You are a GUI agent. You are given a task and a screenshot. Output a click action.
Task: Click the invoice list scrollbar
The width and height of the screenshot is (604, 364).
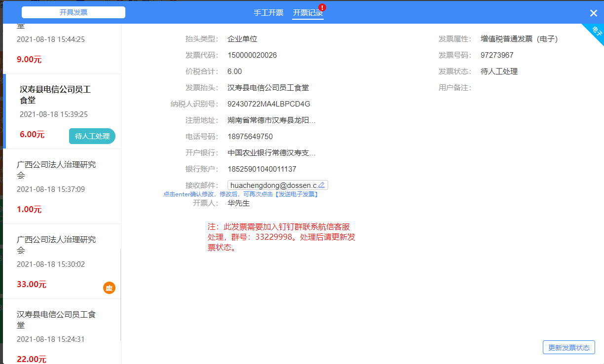[120, 294]
